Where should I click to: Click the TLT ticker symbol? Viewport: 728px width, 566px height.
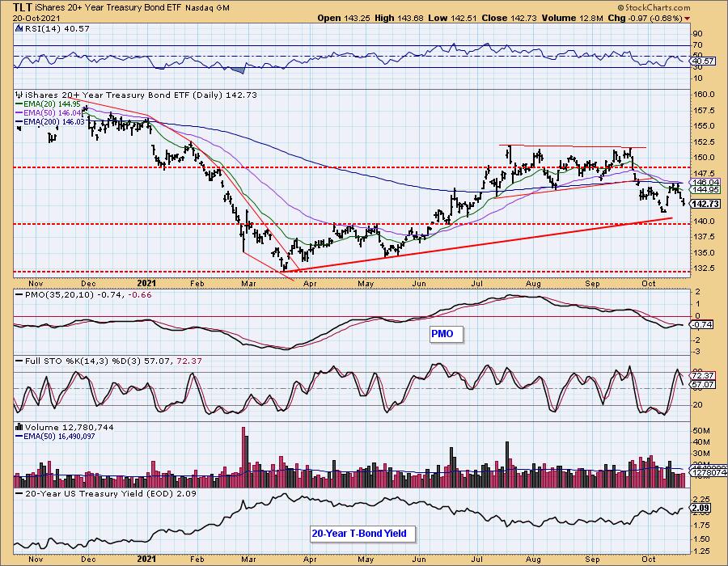(x=23, y=7)
